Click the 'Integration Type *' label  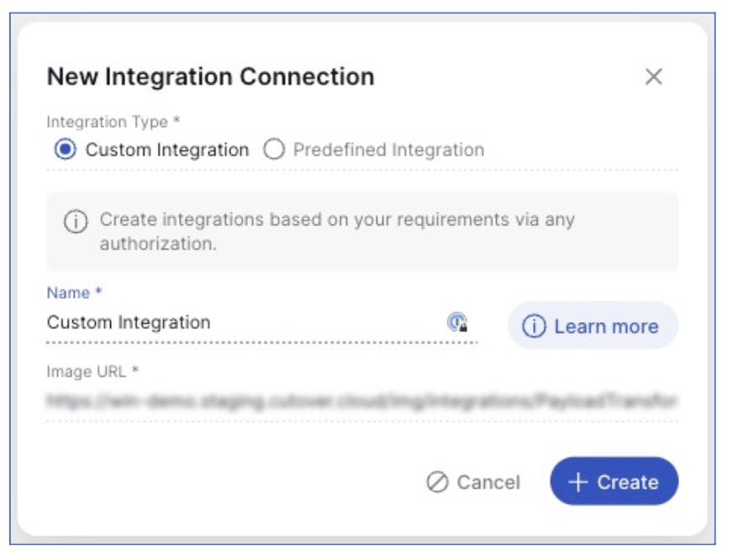(113, 122)
